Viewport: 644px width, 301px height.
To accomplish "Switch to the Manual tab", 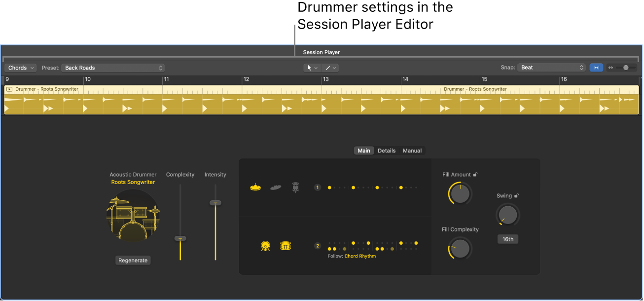I will click(x=412, y=150).
